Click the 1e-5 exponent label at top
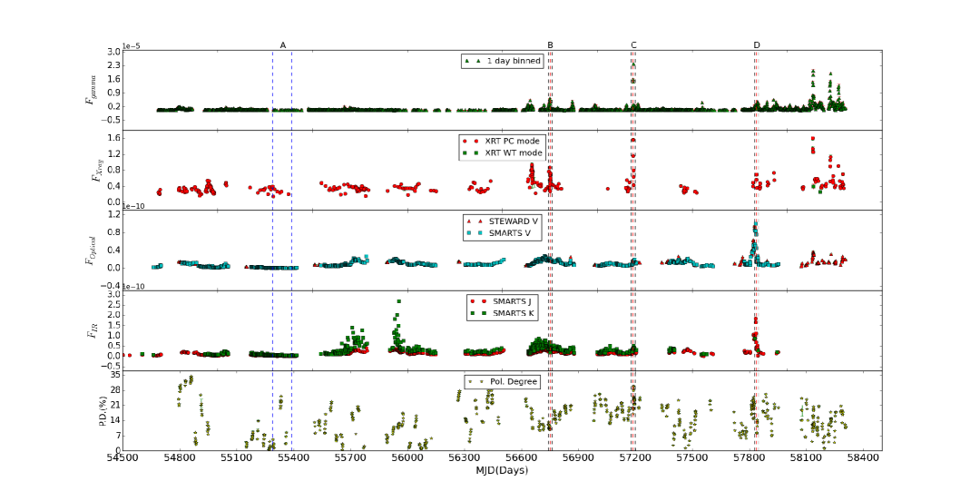980x501 pixels. pyautogui.click(x=131, y=46)
